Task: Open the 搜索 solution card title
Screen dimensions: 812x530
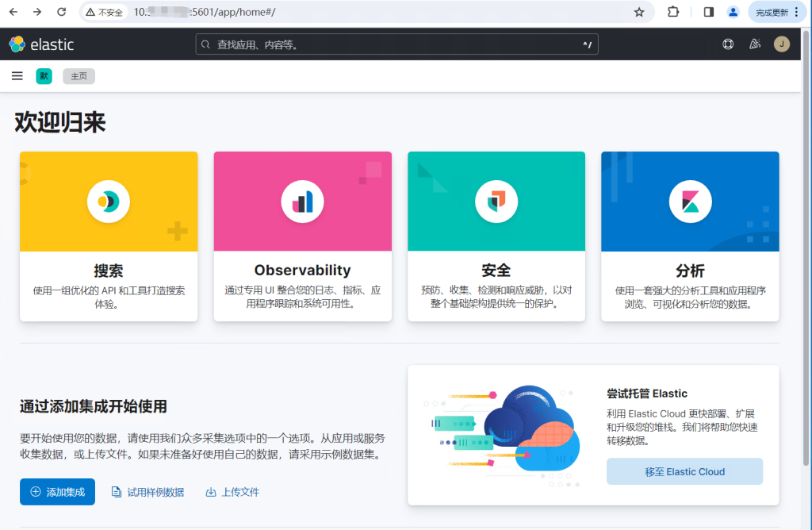Action: pos(109,271)
